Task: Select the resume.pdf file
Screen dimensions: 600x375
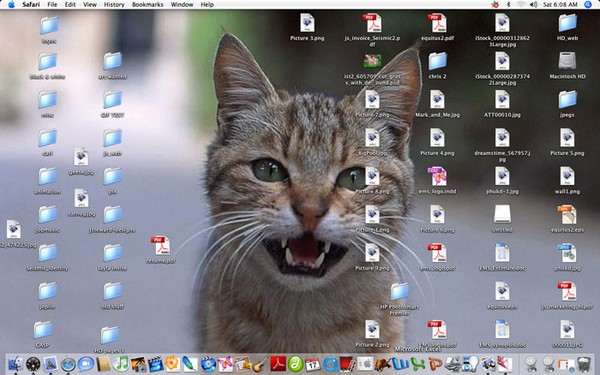Action: click(x=161, y=246)
